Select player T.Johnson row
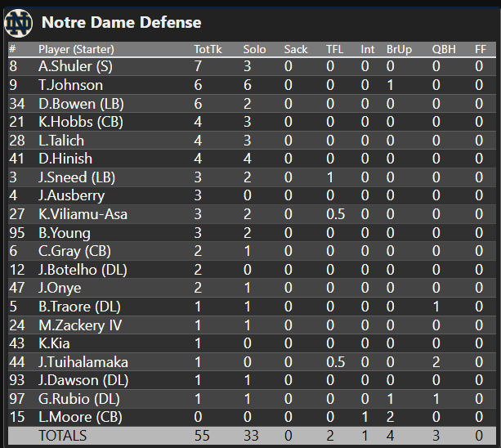Image resolution: width=501 pixels, height=448 pixels. 70,85
